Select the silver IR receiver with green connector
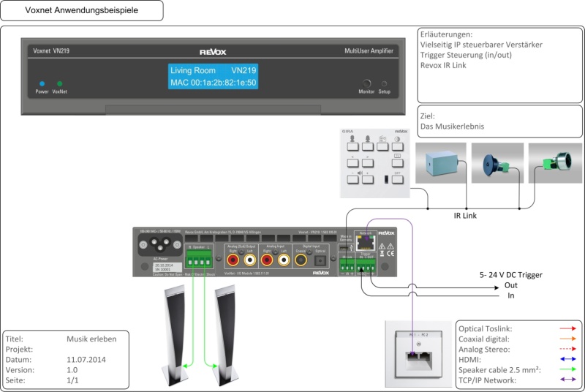The height and width of the screenshot is (392, 585). pos(555,163)
